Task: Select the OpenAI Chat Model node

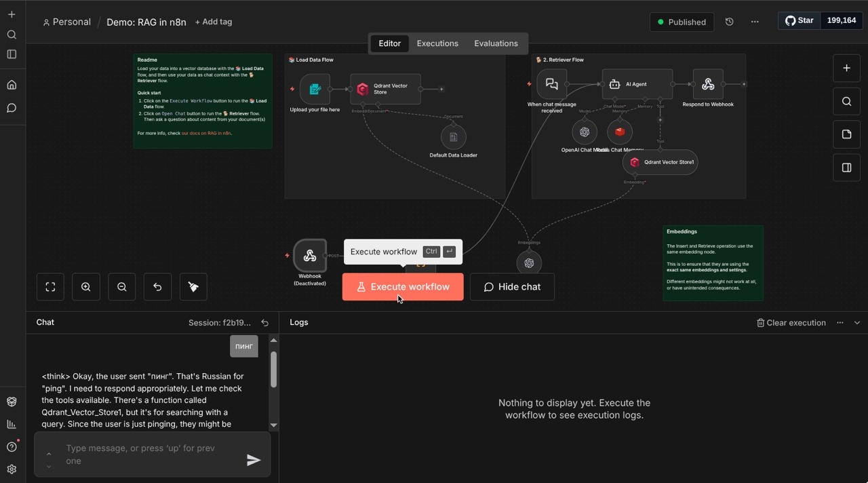Action: point(585,132)
